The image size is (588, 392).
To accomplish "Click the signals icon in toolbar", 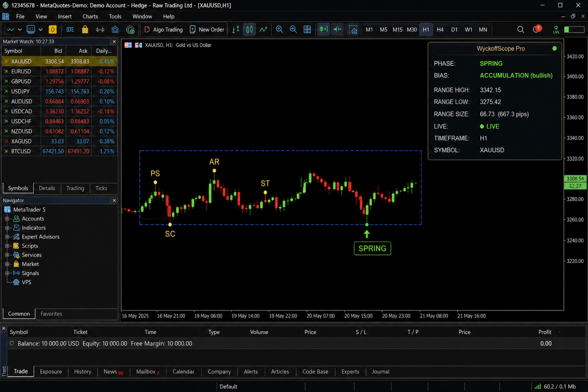I will [100, 29].
